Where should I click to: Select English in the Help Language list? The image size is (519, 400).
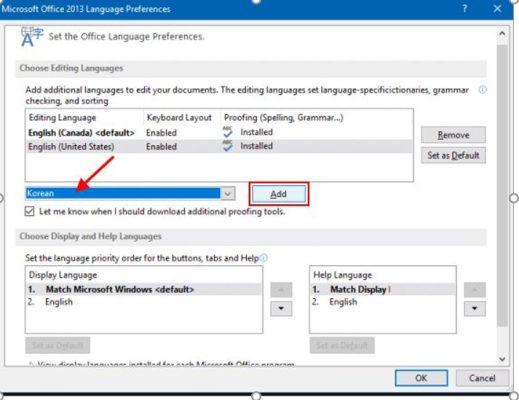383,302
